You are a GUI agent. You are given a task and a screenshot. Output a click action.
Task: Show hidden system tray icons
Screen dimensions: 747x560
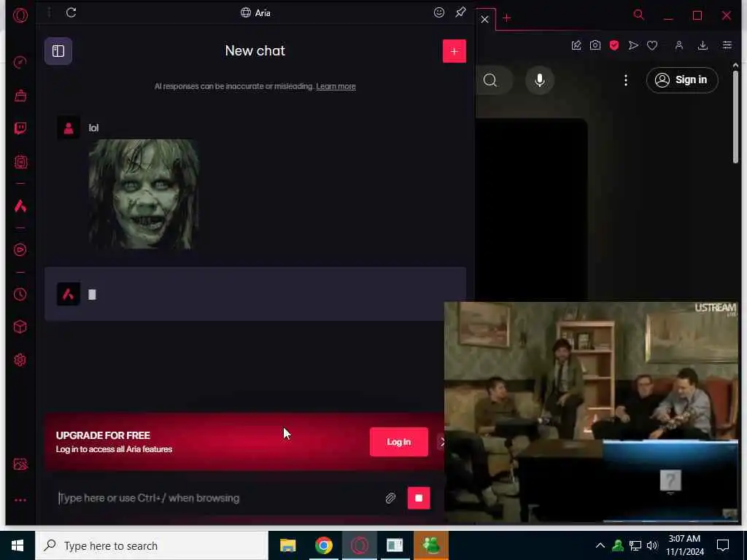point(600,545)
